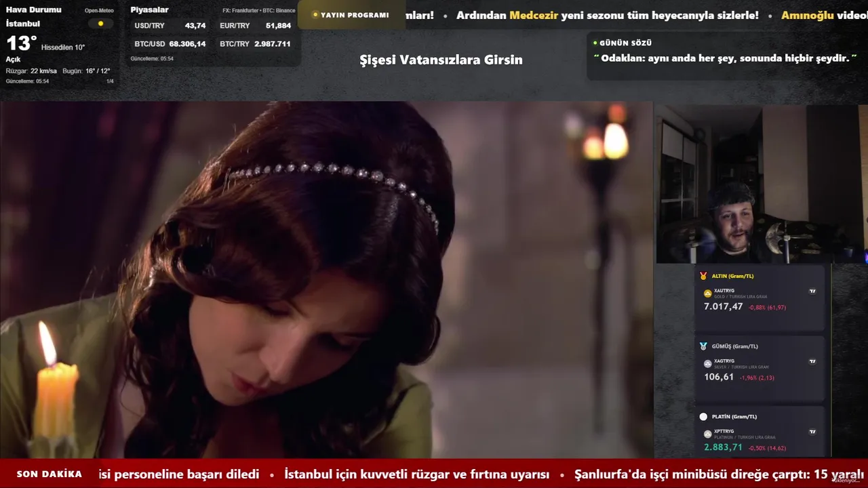The height and width of the screenshot is (488, 868).
Task: Click the yellow dot on YAYIN PROGRAMI
Action: pyautogui.click(x=315, y=14)
